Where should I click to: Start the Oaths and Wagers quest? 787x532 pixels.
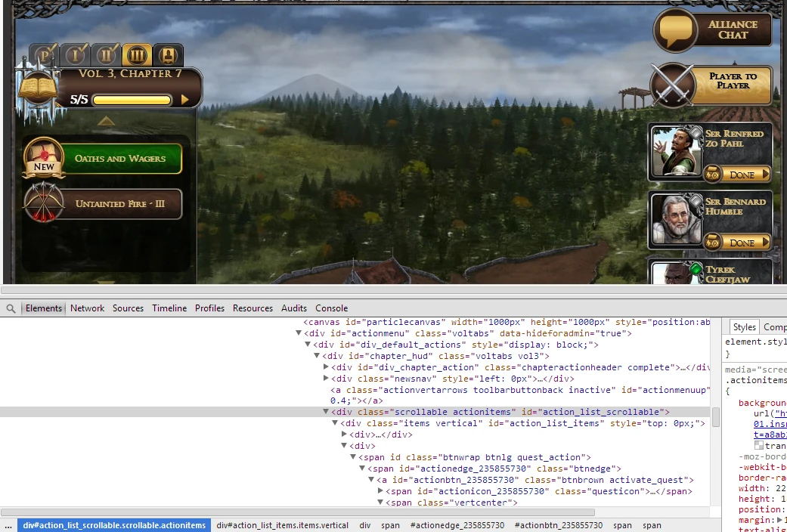[120, 159]
